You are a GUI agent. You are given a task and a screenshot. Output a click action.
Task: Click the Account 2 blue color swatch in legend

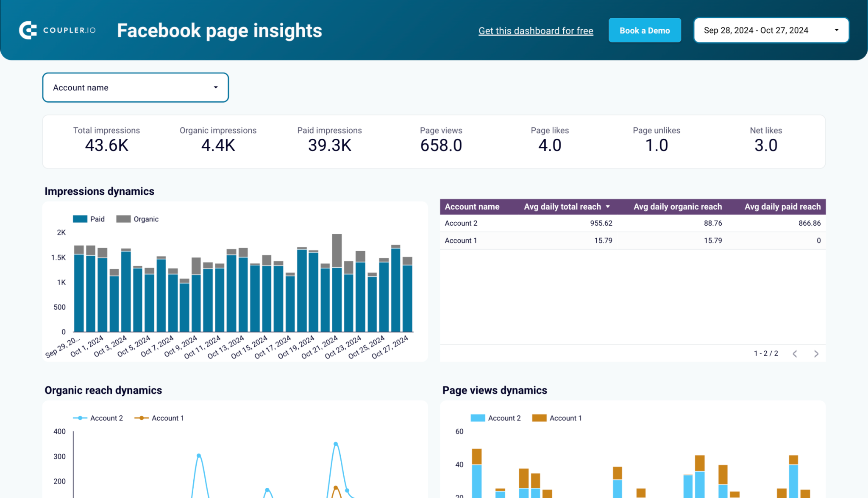click(x=477, y=418)
